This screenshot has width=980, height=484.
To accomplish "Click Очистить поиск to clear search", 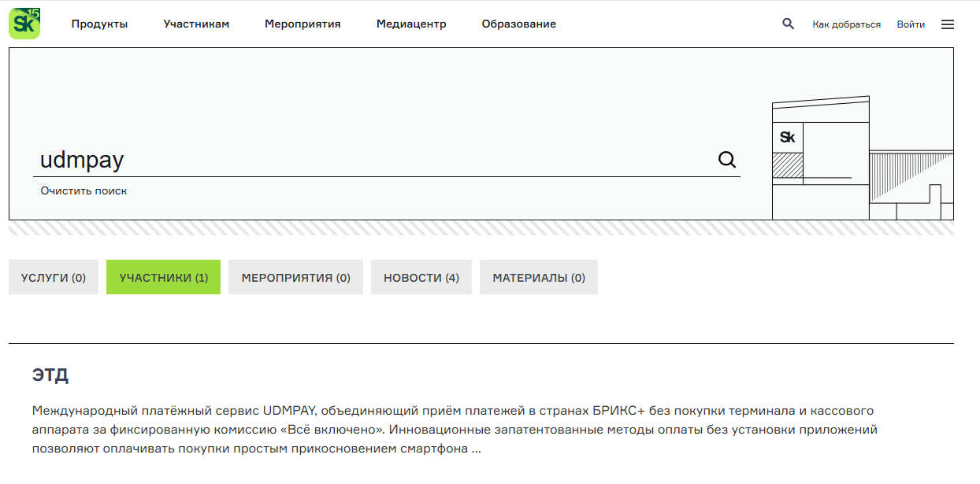I will pyautogui.click(x=84, y=191).
